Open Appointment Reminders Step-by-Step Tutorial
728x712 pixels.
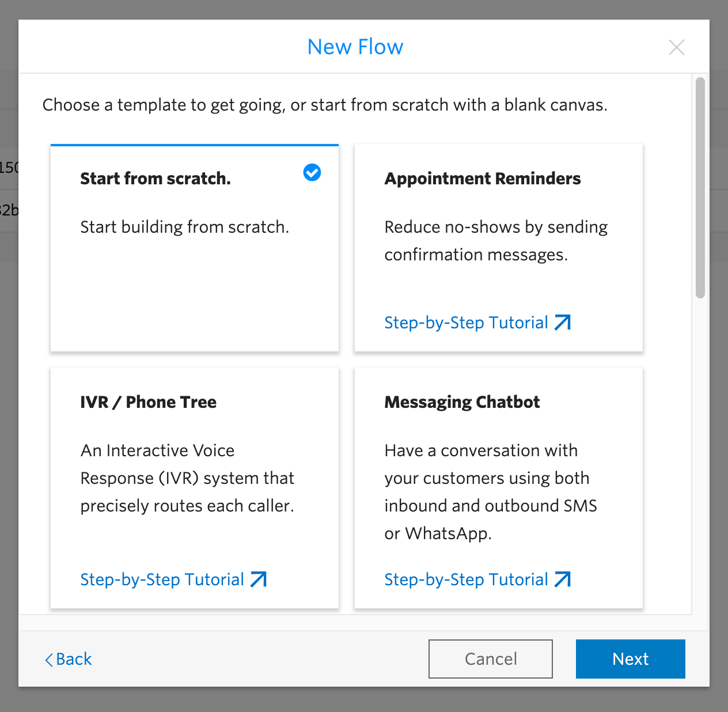pos(477,323)
